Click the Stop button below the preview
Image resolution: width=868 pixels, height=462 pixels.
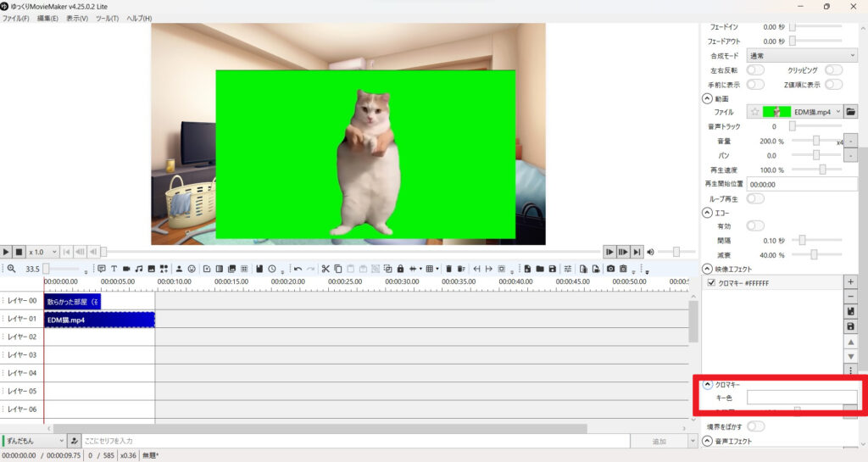click(19, 252)
